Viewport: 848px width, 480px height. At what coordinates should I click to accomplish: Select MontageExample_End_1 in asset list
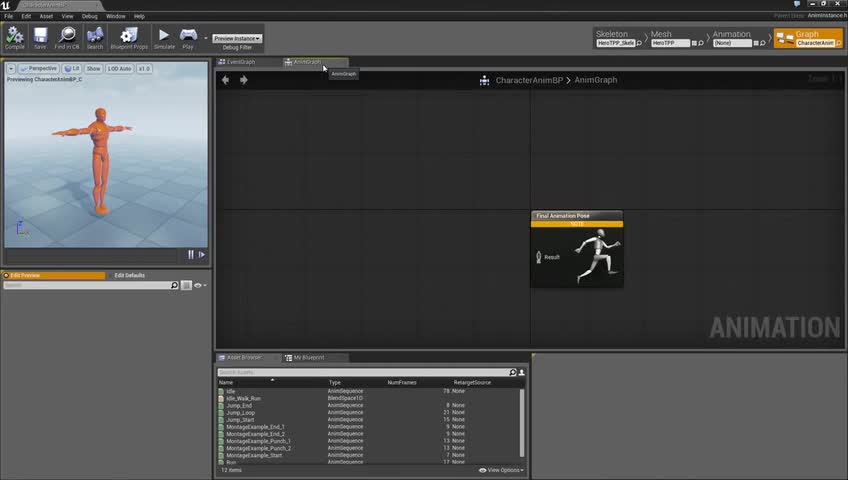pyautogui.click(x=368, y=426)
